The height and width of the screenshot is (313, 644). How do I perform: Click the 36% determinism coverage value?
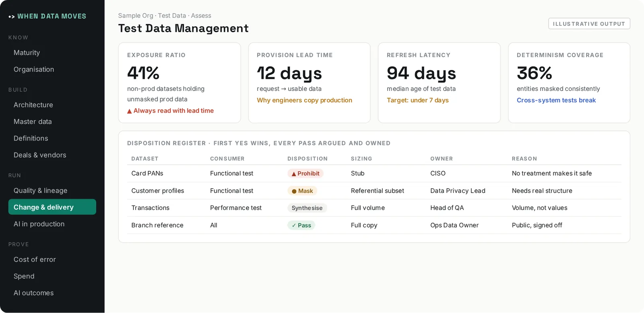(x=535, y=73)
